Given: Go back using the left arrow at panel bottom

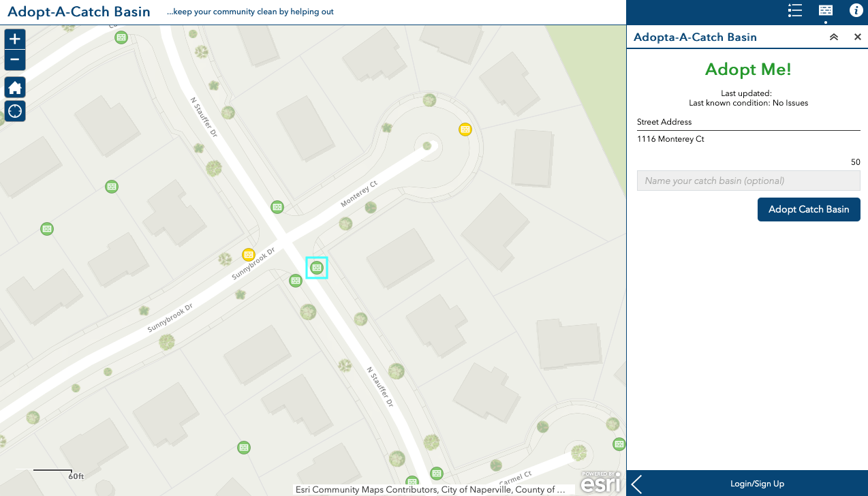Looking at the screenshot, I should pos(636,484).
